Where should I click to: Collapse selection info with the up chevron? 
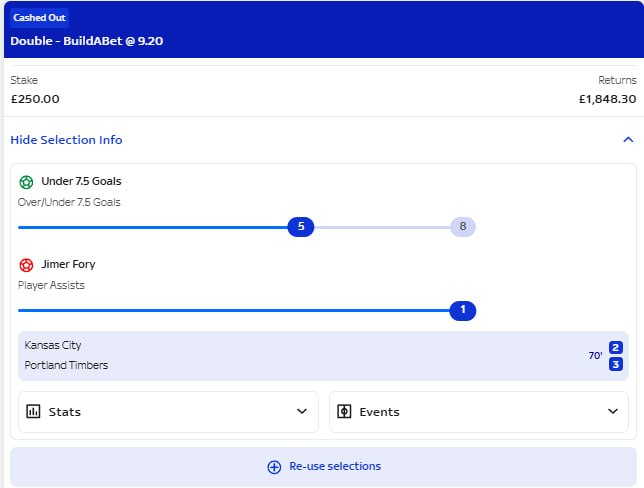[628, 140]
